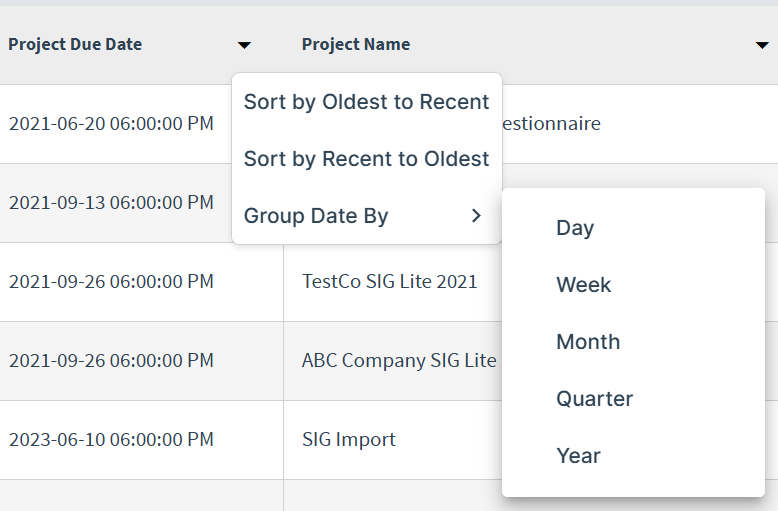Click the Project Due Date header label
Image resolution: width=778 pixels, height=511 pixels.
tap(75, 44)
